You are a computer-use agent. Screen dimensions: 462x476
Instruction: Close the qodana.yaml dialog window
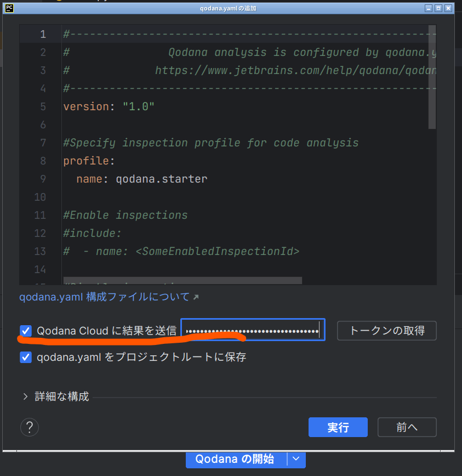[448, 9]
